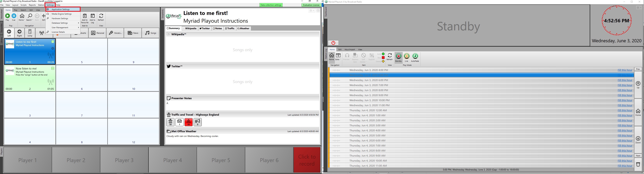Switch to the Weather tab in SmartInfo

point(243,29)
